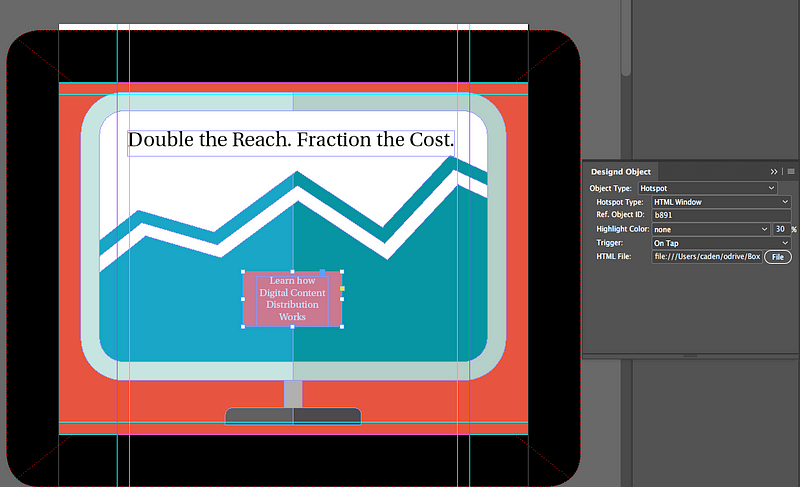This screenshot has width=800, height=487.
Task: Select the Designd Object panel tab
Action: (x=620, y=172)
